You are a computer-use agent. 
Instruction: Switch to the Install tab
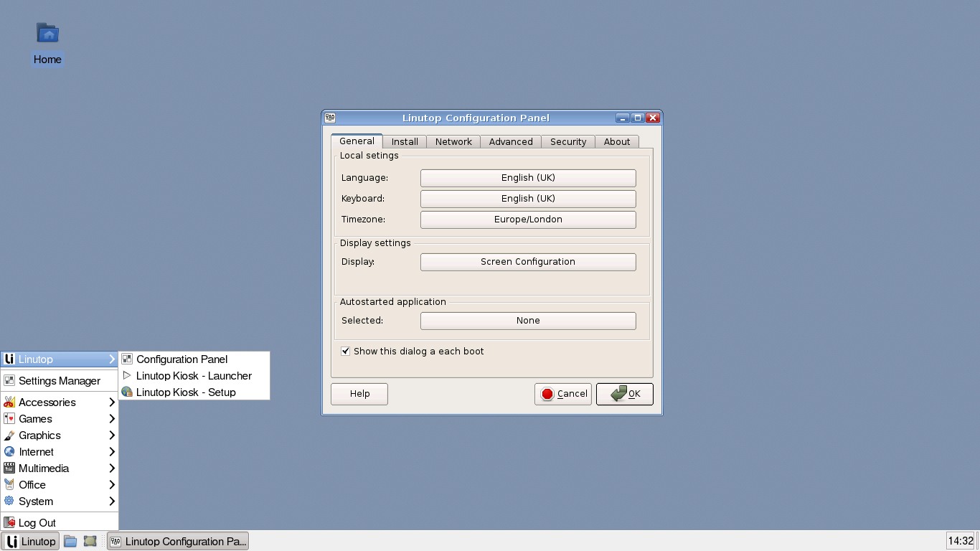pyautogui.click(x=405, y=142)
